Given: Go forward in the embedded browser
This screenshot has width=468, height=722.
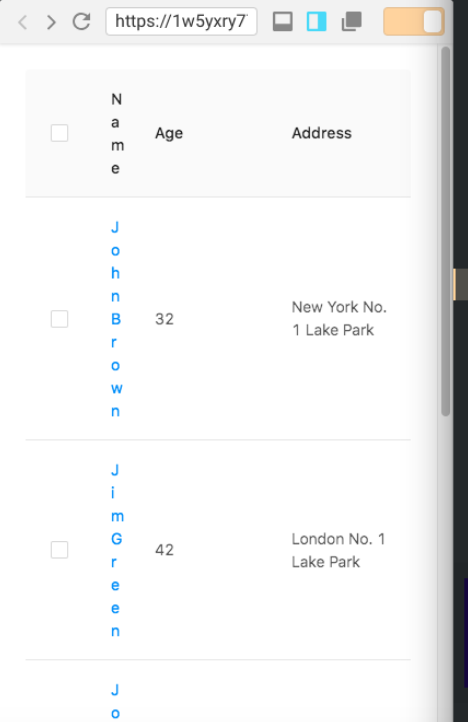Looking at the screenshot, I should (x=51, y=22).
